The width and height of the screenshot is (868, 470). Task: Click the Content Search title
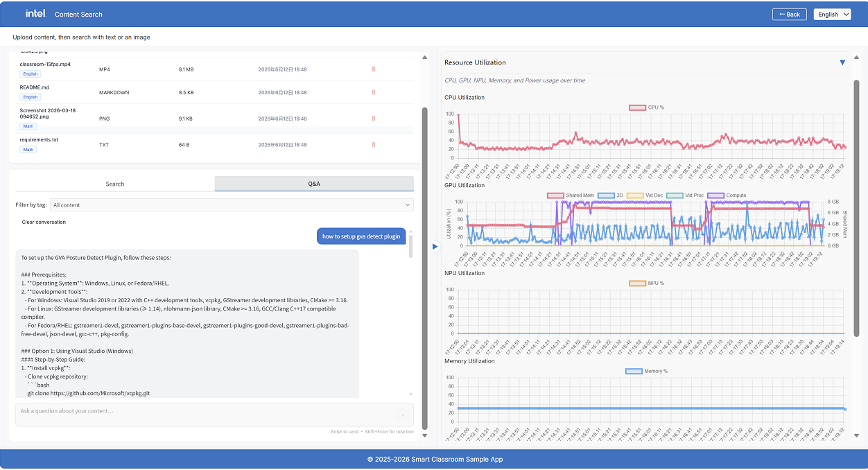[78, 14]
